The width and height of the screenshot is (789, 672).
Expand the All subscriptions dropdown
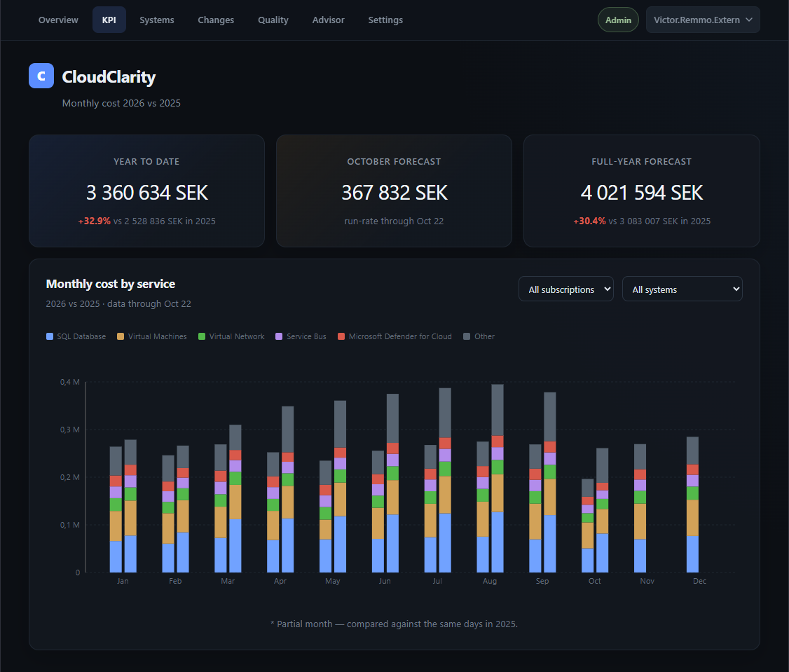click(x=566, y=289)
